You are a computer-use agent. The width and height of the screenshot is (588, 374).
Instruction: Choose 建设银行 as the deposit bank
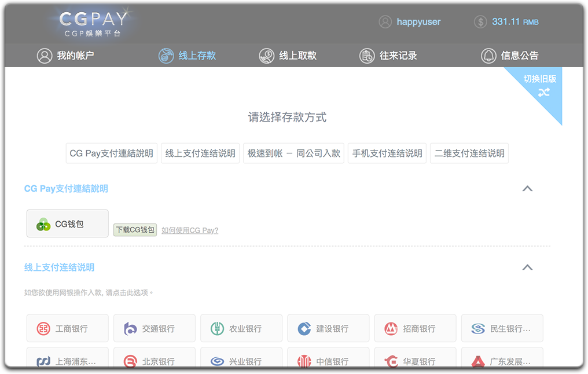[328, 328]
